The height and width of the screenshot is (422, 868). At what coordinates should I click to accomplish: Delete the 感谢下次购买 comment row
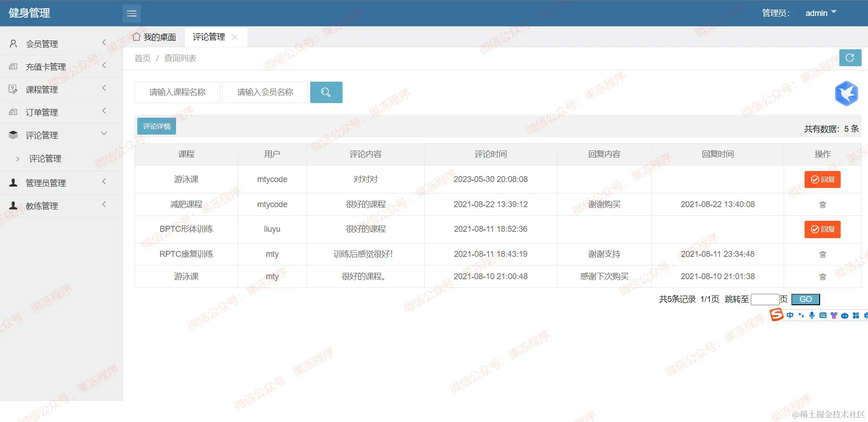(823, 277)
